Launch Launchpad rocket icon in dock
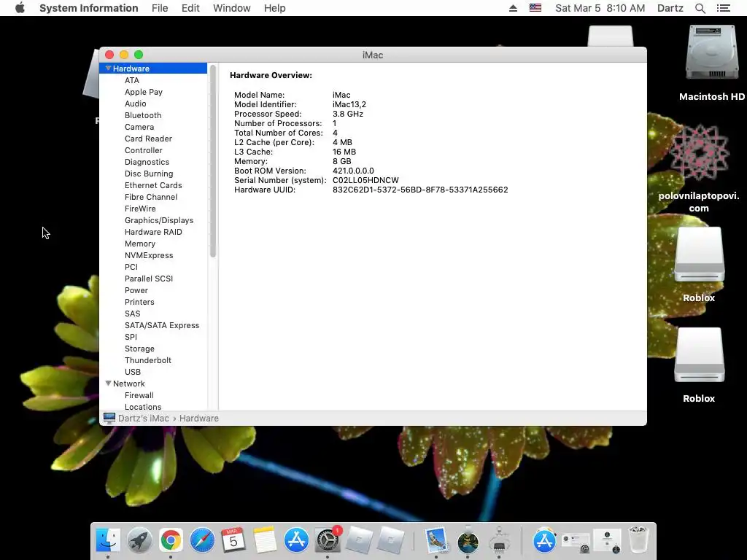Screen dimensions: 747x560 pyautogui.click(x=139, y=540)
